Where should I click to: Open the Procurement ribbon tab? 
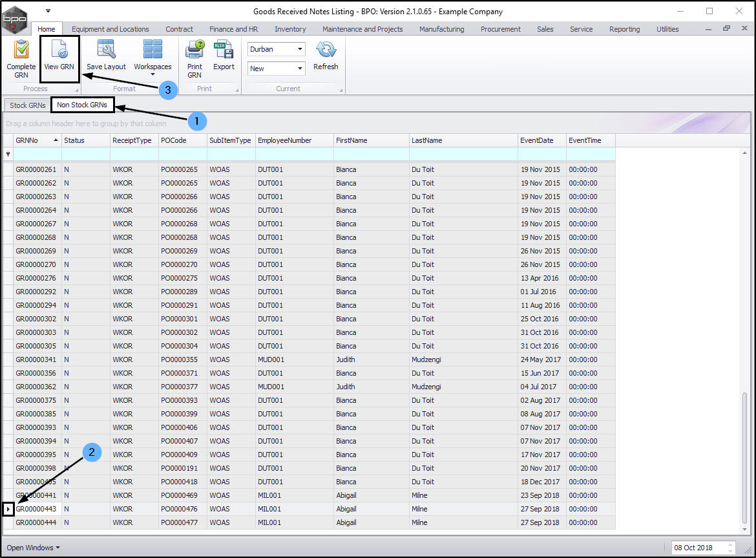click(500, 29)
